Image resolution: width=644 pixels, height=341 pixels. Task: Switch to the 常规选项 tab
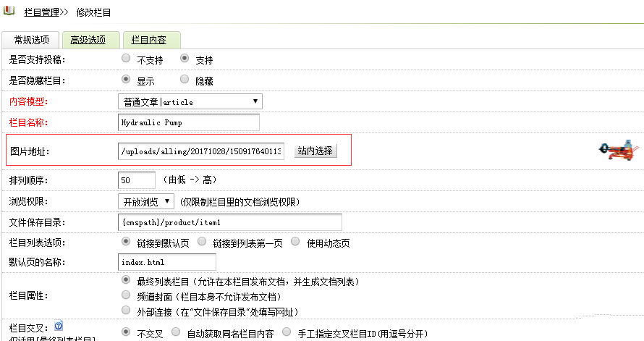pos(31,41)
